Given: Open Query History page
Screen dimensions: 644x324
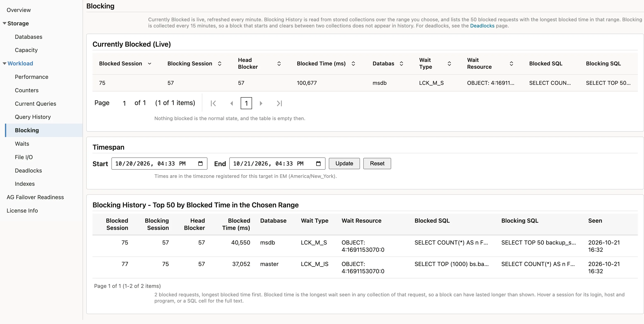Looking at the screenshot, I should 33,117.
